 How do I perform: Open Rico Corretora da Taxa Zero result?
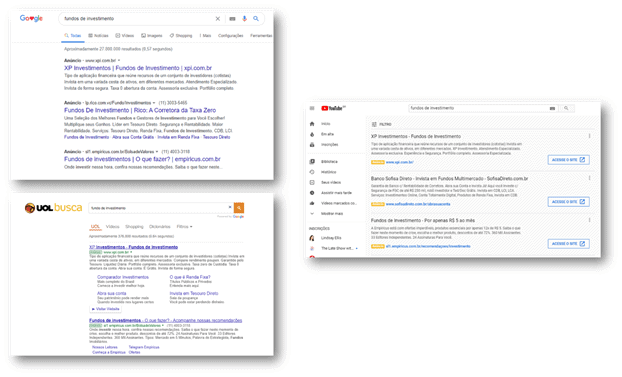[x=140, y=110]
